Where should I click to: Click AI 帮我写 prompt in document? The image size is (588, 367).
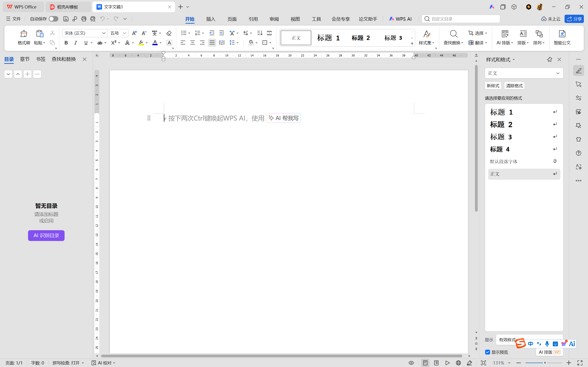(284, 118)
